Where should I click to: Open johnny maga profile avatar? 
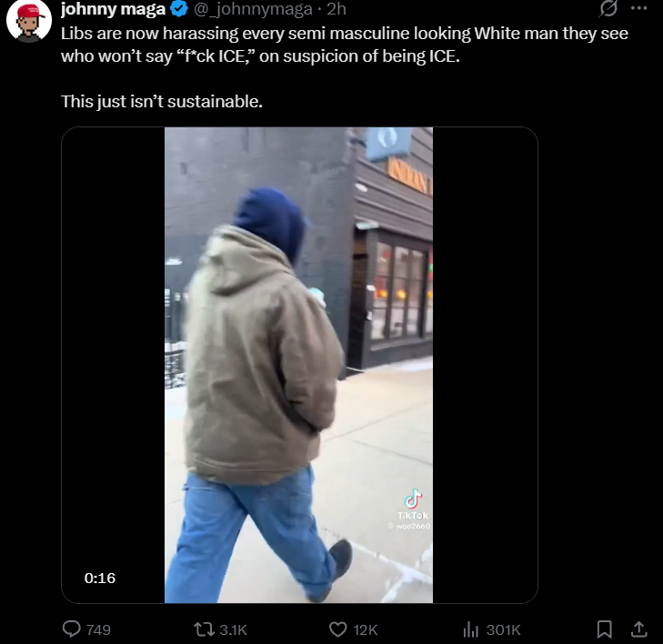(29, 21)
